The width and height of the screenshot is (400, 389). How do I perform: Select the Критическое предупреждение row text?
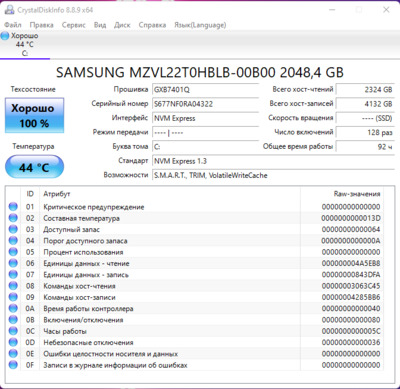pyautogui.click(x=94, y=207)
